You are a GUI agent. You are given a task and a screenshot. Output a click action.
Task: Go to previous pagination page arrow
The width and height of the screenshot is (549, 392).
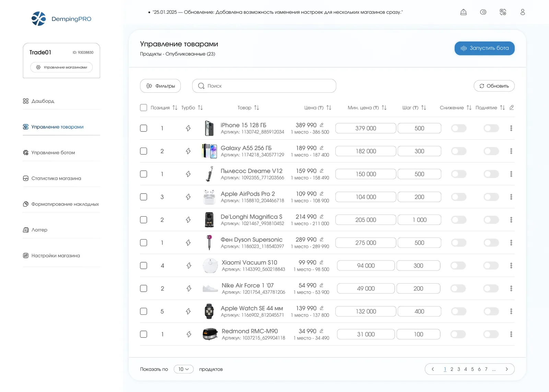(x=433, y=369)
